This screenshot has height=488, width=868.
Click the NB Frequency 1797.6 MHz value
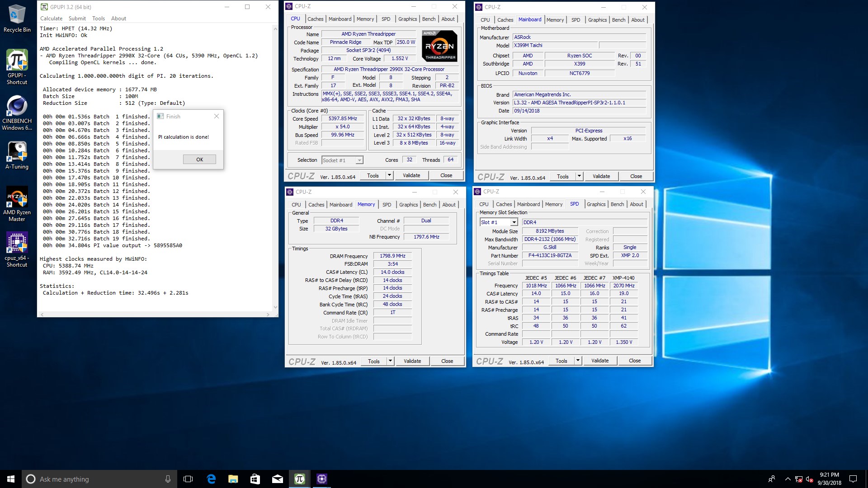point(426,237)
